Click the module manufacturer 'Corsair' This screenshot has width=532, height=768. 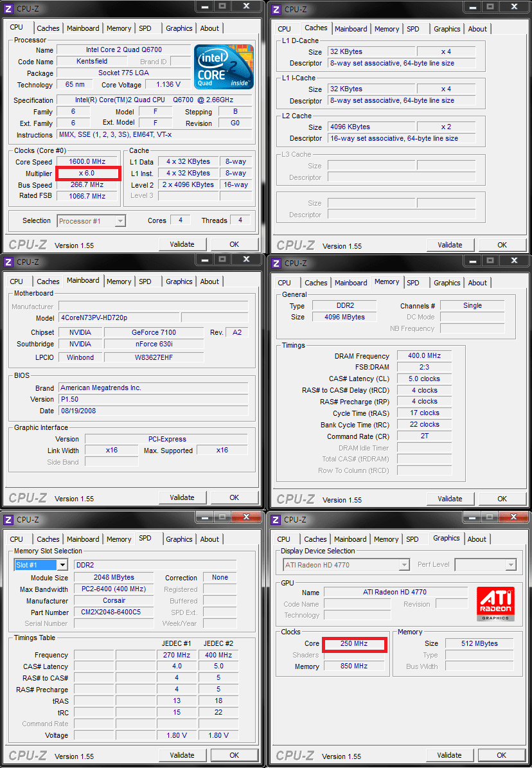pyautogui.click(x=114, y=600)
